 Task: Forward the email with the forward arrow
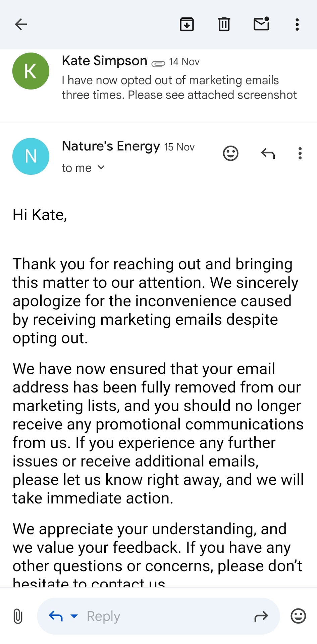coord(261,616)
